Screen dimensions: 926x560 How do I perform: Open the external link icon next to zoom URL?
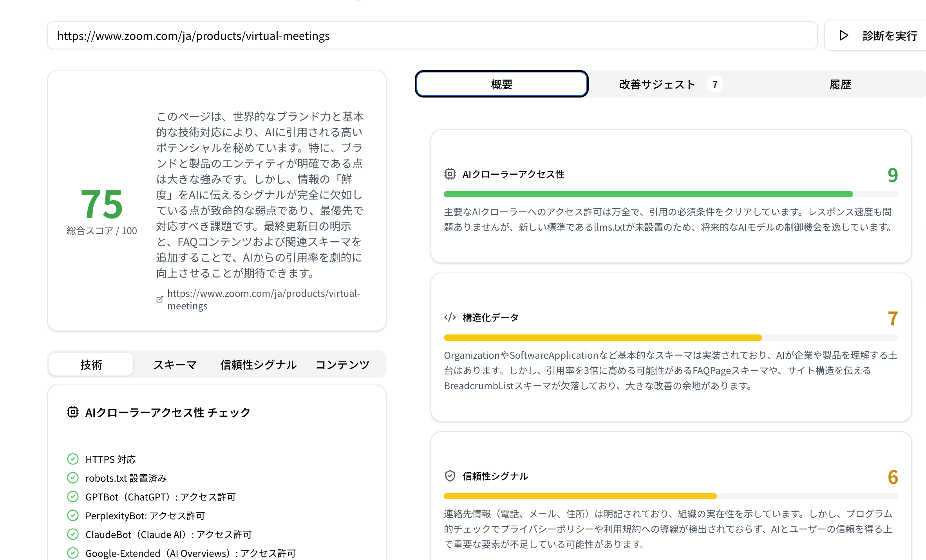159,299
